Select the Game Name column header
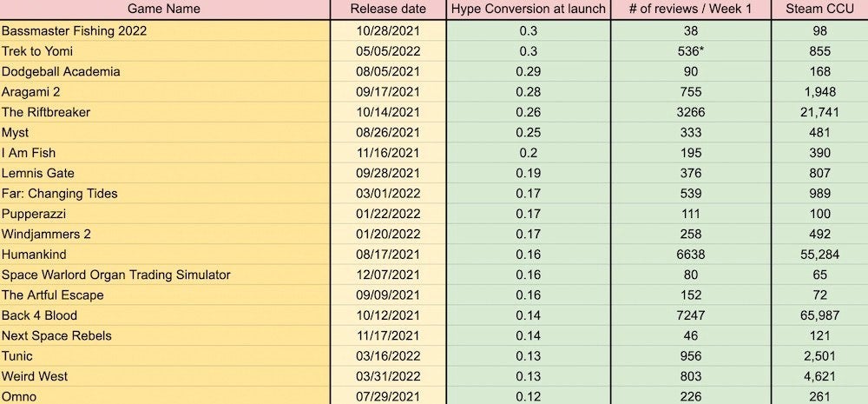This screenshot has width=868, height=404. click(x=165, y=10)
